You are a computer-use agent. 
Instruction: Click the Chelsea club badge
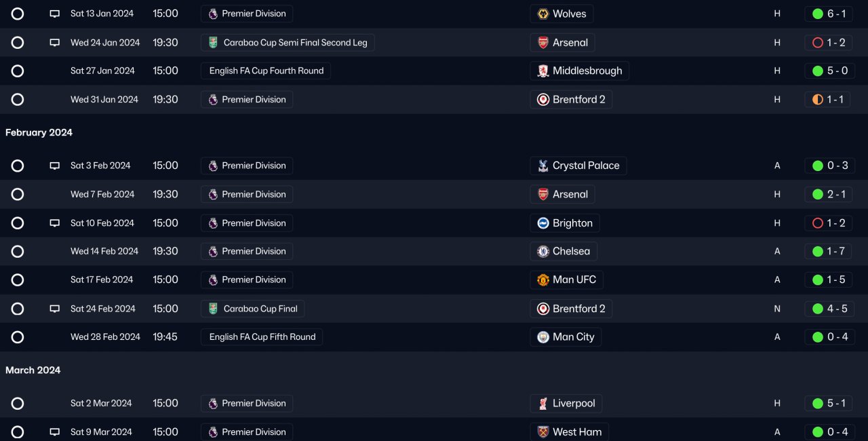click(543, 252)
